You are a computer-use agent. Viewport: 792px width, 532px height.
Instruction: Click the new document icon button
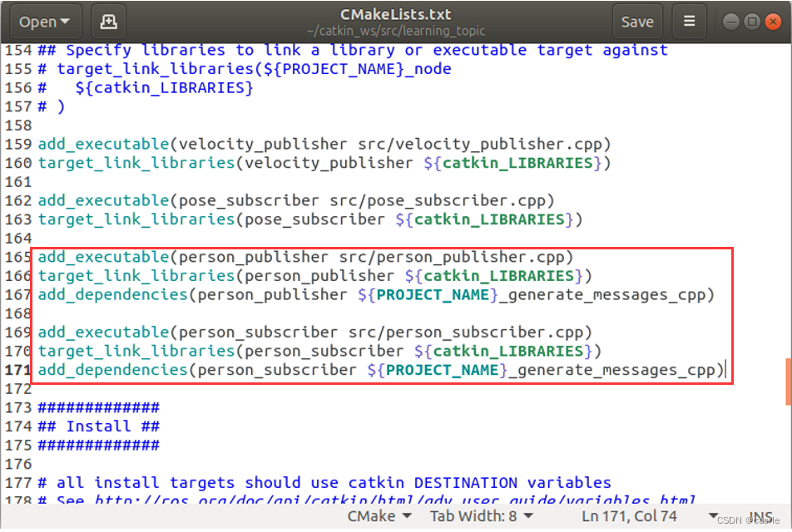point(109,22)
